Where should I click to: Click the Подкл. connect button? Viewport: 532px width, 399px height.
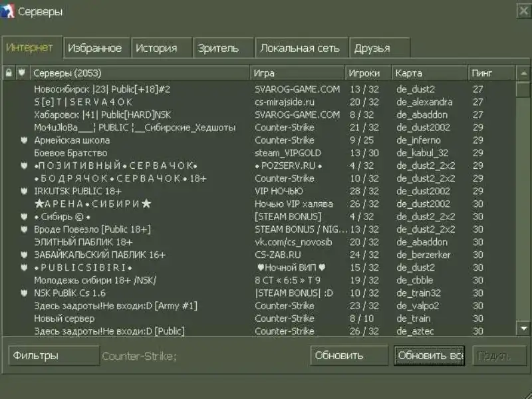tap(499, 356)
